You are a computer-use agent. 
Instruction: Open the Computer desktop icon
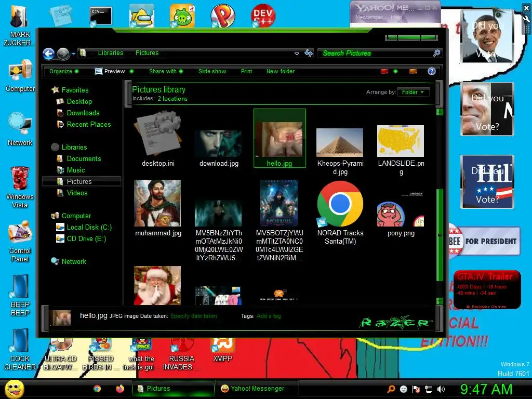coord(20,75)
